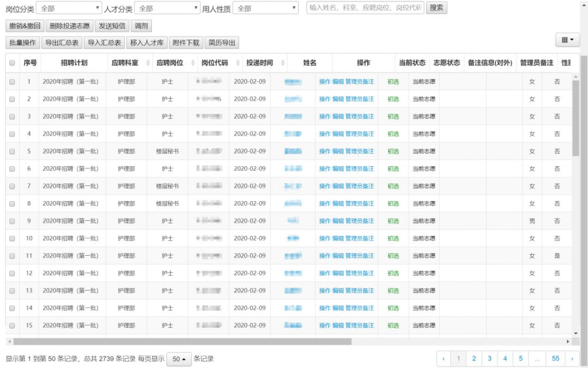Go to page 55 via pagination

click(555, 358)
